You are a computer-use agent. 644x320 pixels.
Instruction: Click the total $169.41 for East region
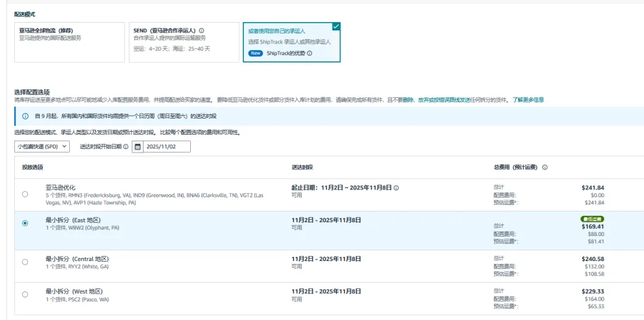593,226
